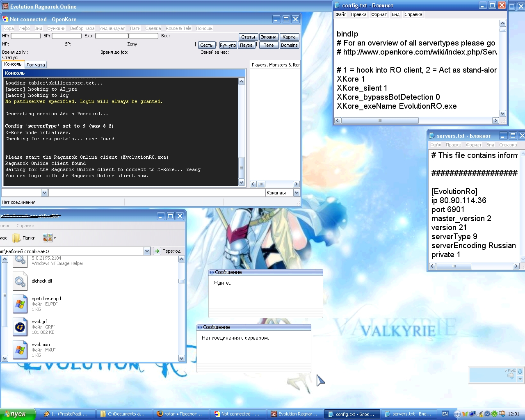Image resolution: width=525 pixels, height=420 pixels.
Task: Click console scrollbar down arrow
Action: tap(242, 183)
